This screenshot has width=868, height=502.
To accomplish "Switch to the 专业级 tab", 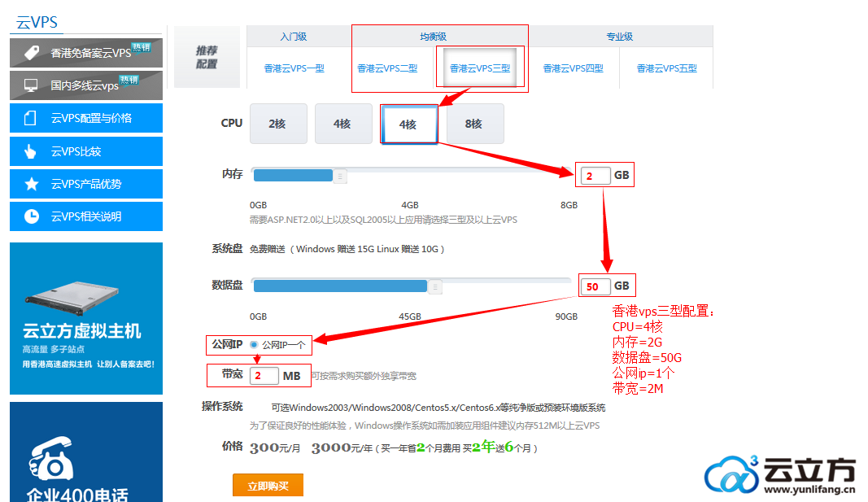I will click(x=619, y=37).
